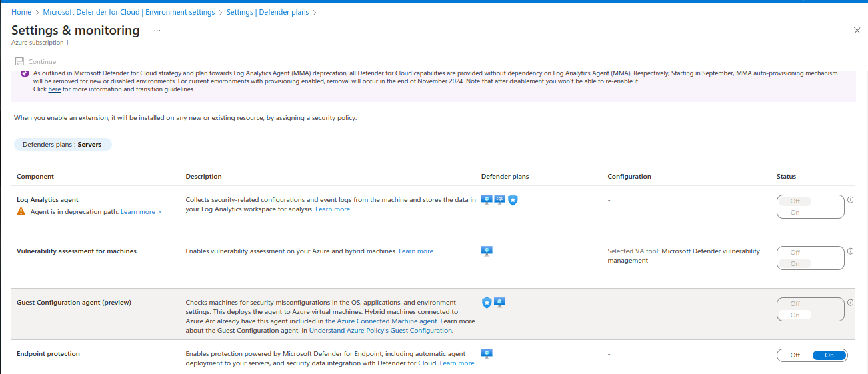The height and width of the screenshot is (374, 868).
Task: Click the Description column header
Action: tap(203, 177)
